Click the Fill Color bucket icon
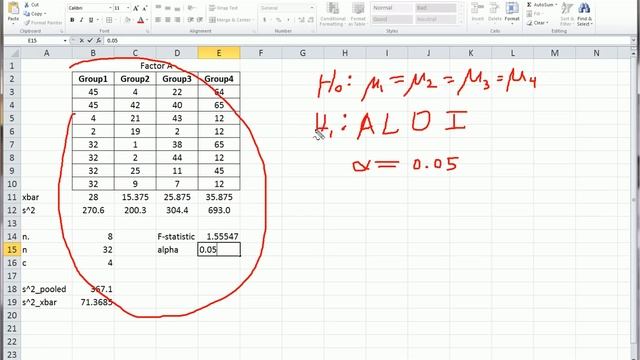Screen dimensions: 640x360 pos(127,20)
